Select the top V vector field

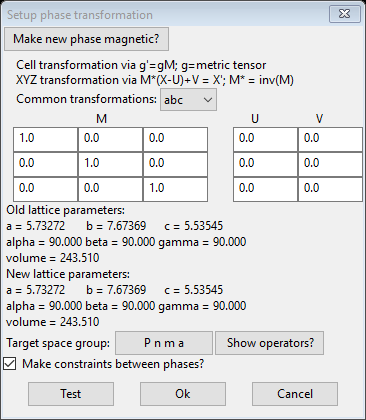(330, 139)
